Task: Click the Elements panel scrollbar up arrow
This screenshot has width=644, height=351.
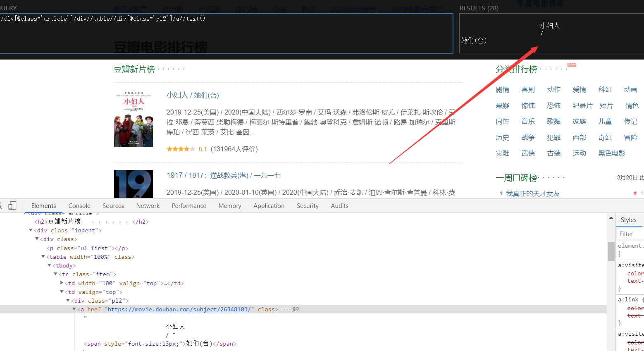Action: (x=611, y=218)
